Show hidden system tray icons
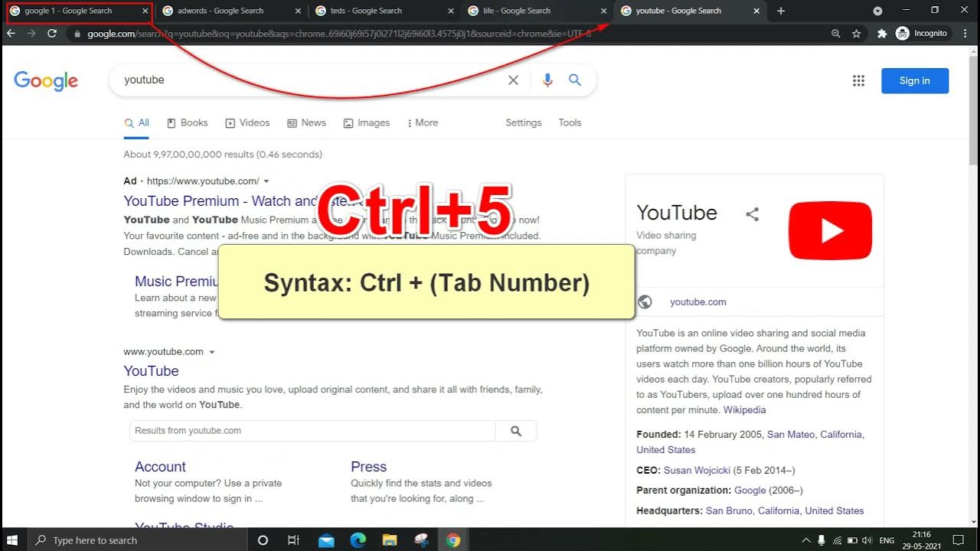The width and height of the screenshot is (980, 551). 807,540
